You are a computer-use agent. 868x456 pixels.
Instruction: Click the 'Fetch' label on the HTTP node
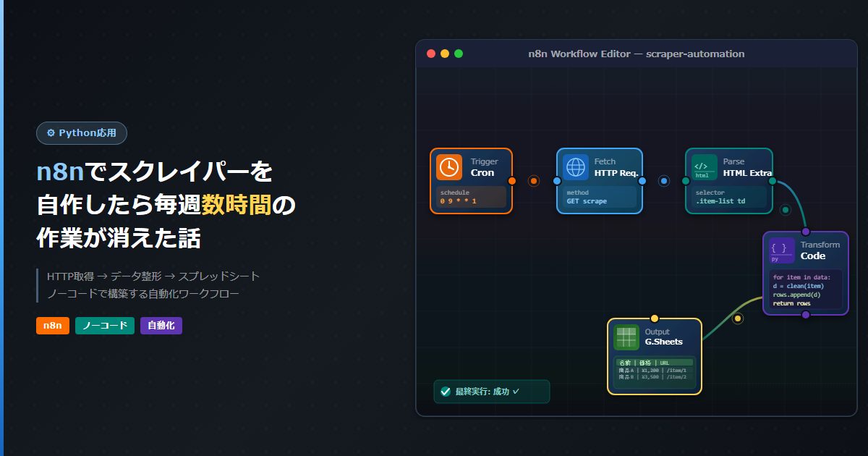click(605, 162)
